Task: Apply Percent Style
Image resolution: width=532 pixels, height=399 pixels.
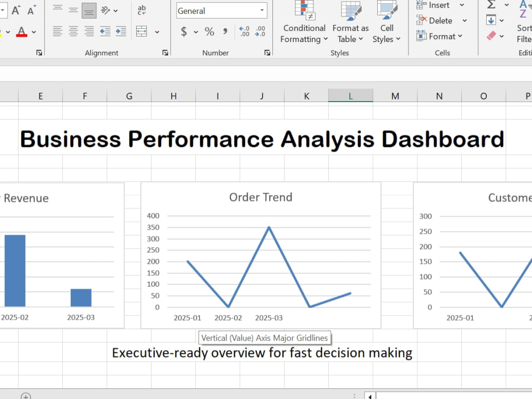Action: point(209,31)
